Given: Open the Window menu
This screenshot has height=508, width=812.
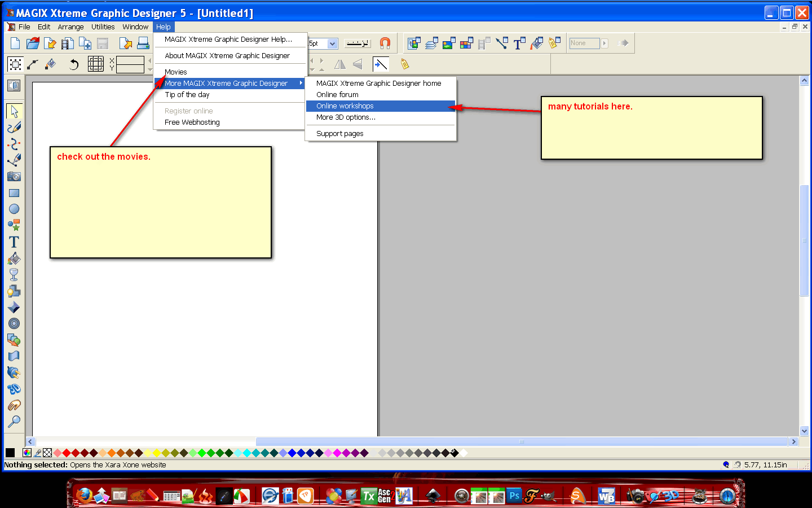Looking at the screenshot, I should pos(135,27).
